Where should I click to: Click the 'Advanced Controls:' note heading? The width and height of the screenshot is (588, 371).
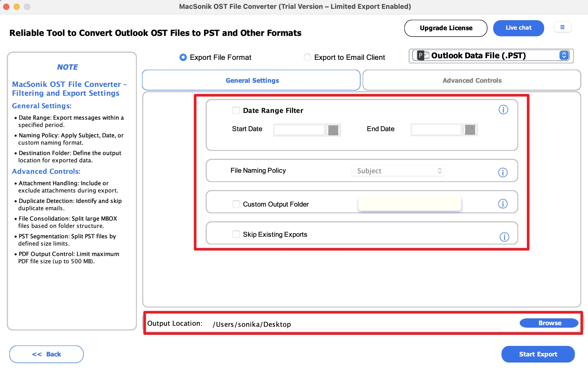click(46, 171)
